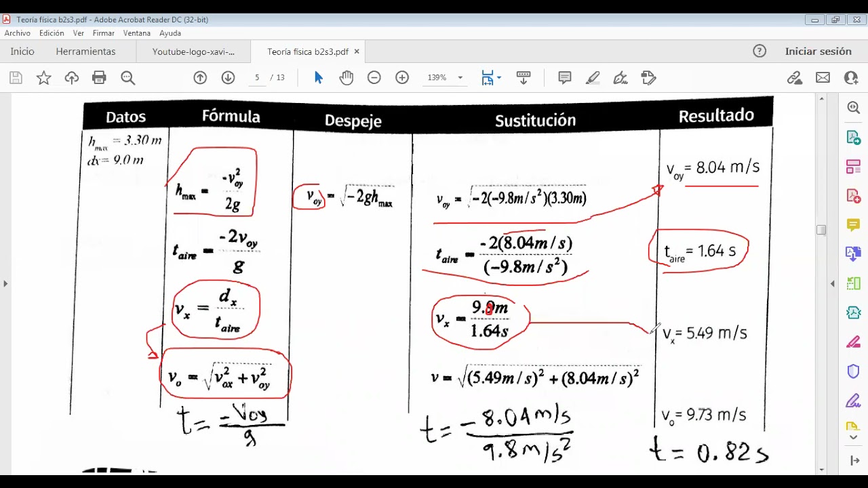Expand zoom level dropdown arrow

460,78
